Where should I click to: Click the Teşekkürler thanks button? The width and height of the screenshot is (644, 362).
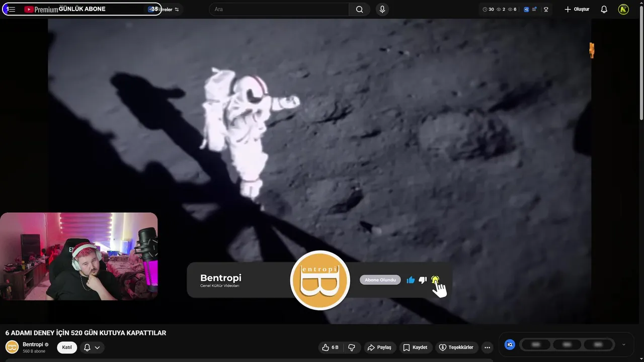coord(456,347)
